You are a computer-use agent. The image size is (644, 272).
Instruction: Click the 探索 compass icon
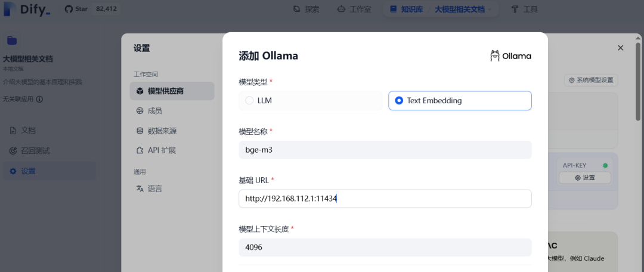297,9
